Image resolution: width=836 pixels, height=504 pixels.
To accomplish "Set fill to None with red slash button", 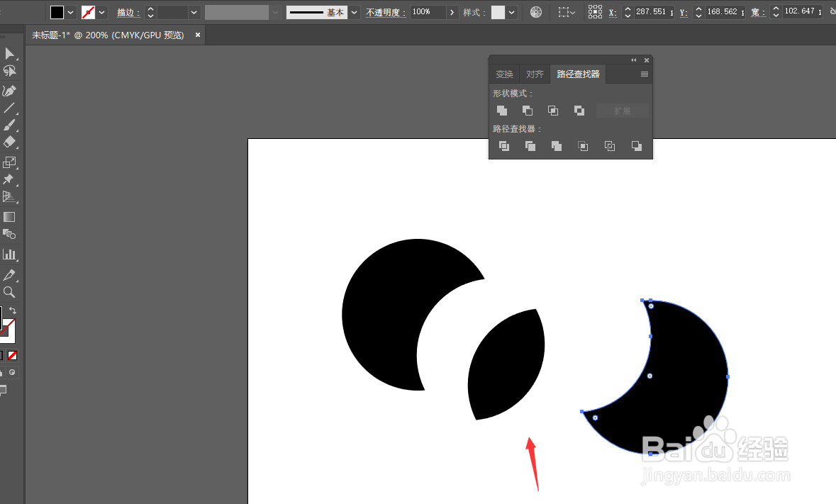I will (12, 355).
